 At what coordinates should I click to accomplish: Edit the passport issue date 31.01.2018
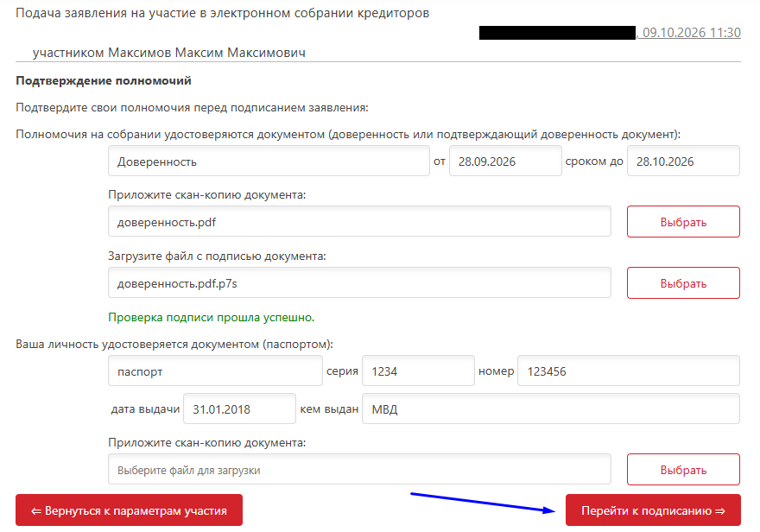[x=239, y=409]
